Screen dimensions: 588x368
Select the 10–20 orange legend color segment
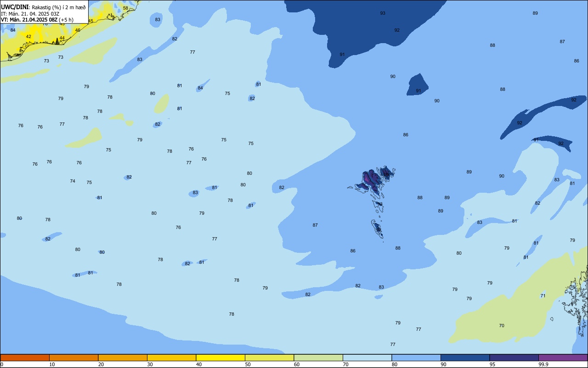click(x=73, y=357)
